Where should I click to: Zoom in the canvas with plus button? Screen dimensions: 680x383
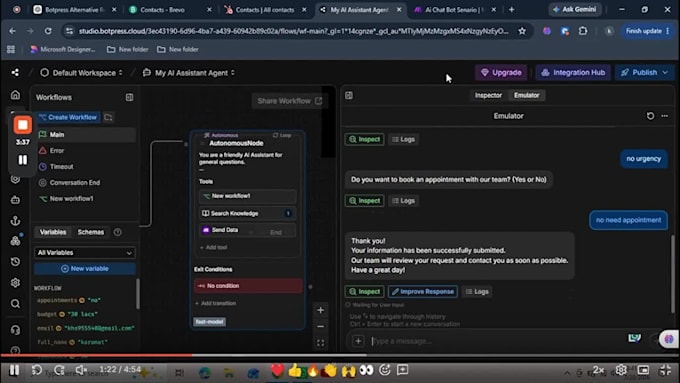coord(320,310)
